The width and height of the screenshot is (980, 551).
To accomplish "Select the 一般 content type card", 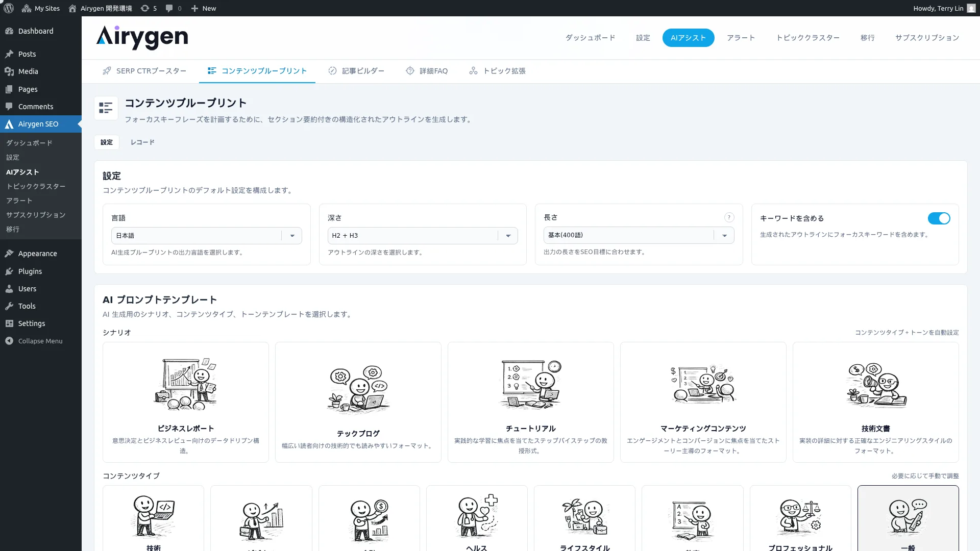I will (908, 518).
